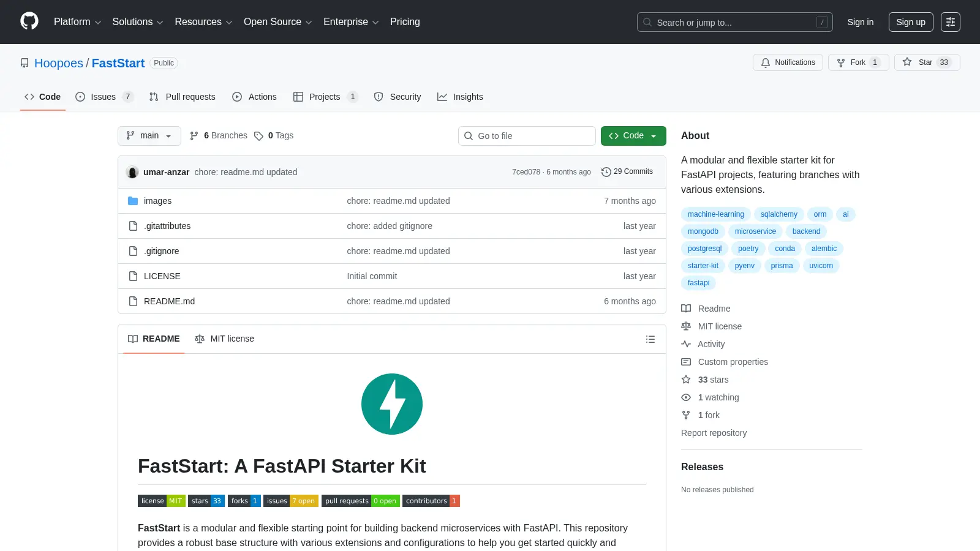980x551 pixels.
Task: Open the main branch selector dropdown
Action: coord(149,136)
